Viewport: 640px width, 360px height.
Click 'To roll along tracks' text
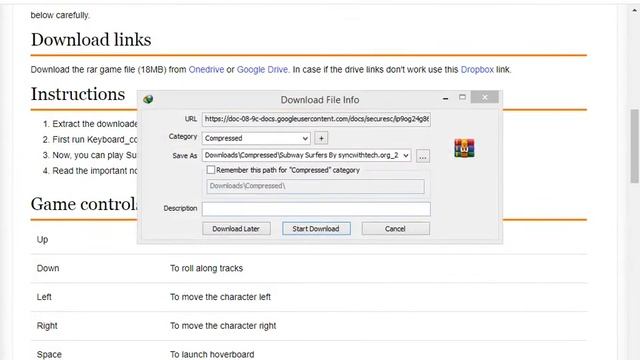206,268
